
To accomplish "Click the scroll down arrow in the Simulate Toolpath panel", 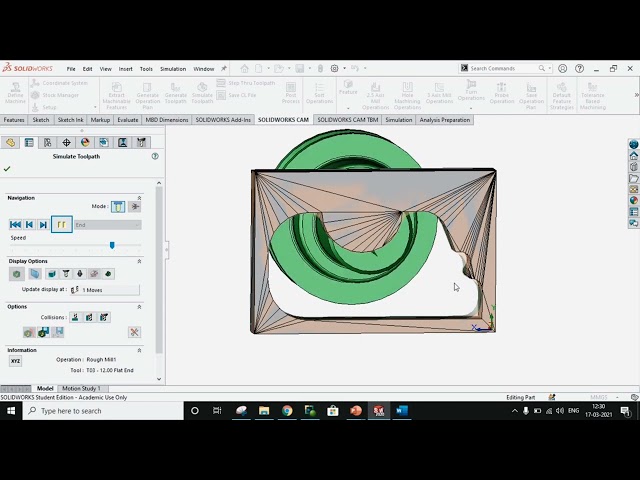I will (159, 379).
